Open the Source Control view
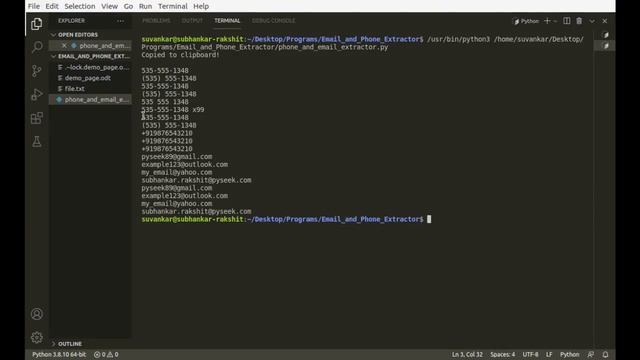 pyautogui.click(x=37, y=71)
